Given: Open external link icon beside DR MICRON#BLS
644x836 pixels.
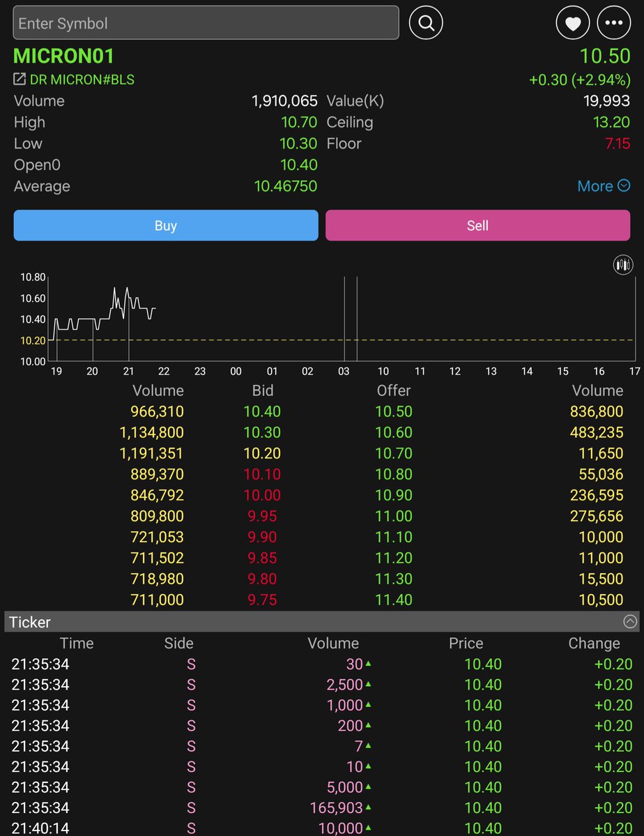Looking at the screenshot, I should click(x=20, y=79).
